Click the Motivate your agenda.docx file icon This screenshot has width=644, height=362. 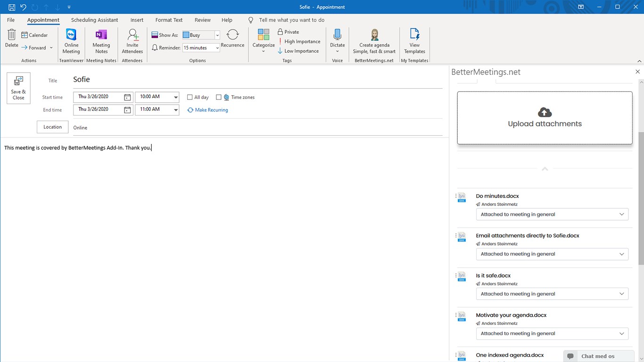pyautogui.click(x=462, y=317)
